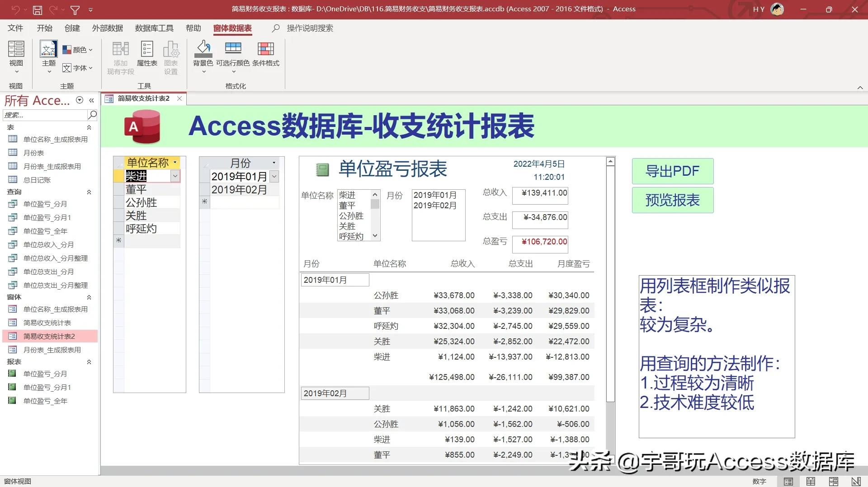Click the 总盈亏 value field ¥106,720.00
Screen dimensions: 868x487
[540, 244]
